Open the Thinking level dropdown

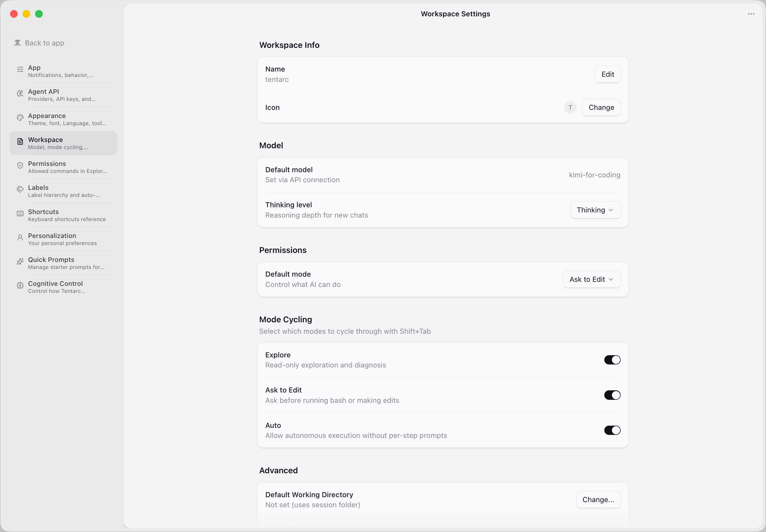595,210
